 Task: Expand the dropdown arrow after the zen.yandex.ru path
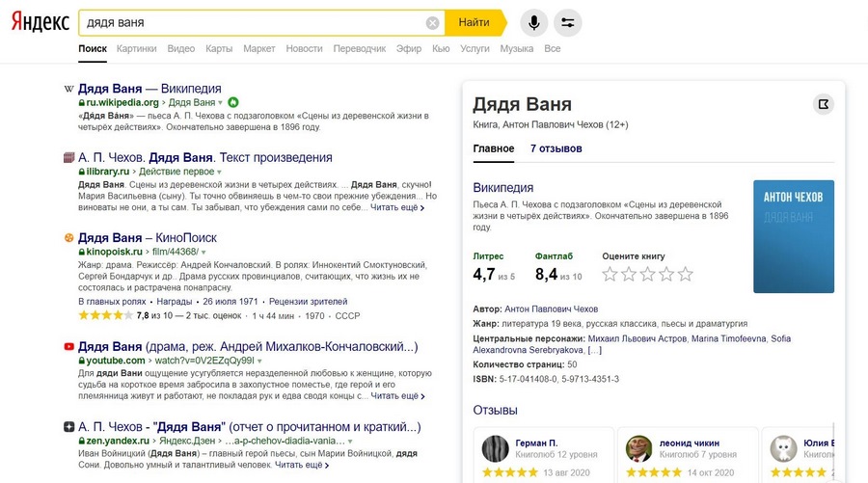350,442
